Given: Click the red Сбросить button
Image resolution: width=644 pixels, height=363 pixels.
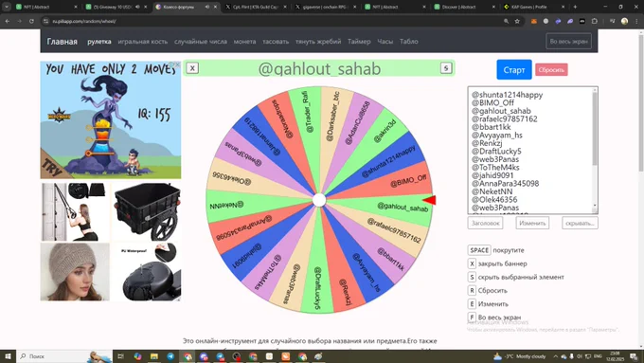Looking at the screenshot, I should click(x=551, y=70).
